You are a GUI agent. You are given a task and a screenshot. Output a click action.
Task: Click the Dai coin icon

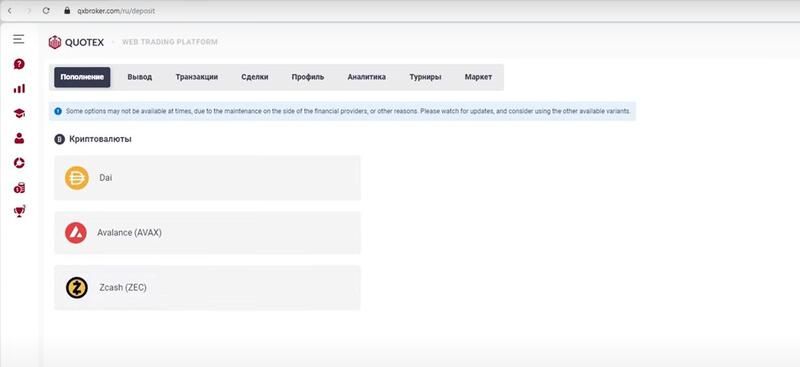(77, 178)
